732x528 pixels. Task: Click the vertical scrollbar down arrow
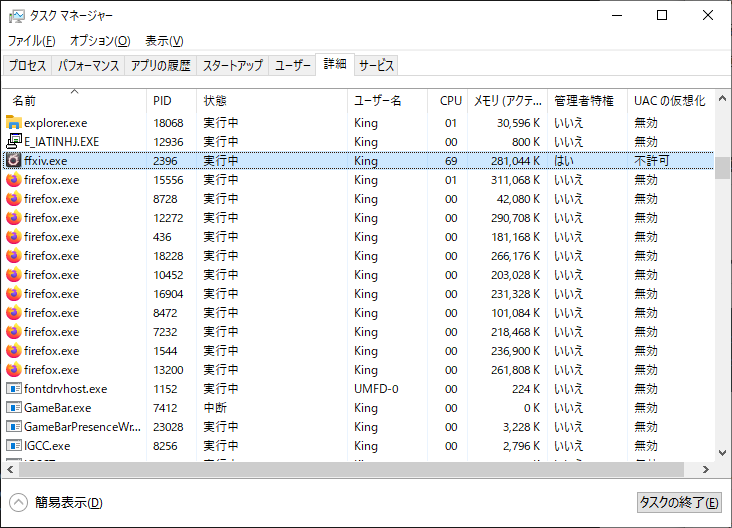[722, 452]
